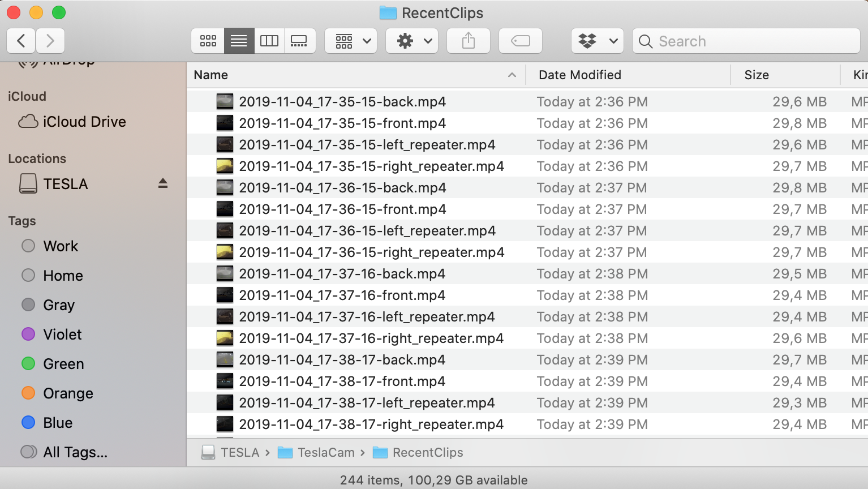
Task: Select file 2019-11-04_17-35-15-back.mp4
Action: coord(342,102)
